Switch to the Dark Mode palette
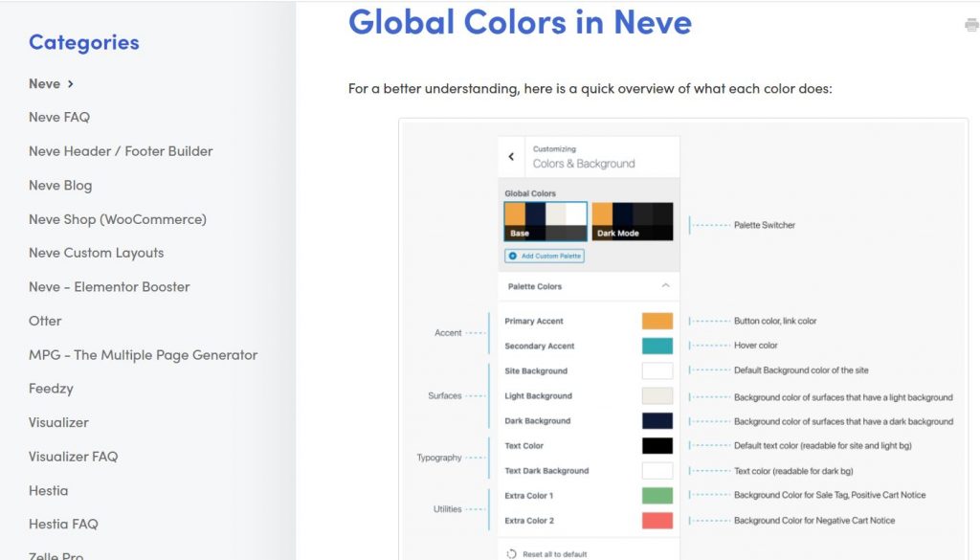The width and height of the screenshot is (980, 560). [632, 221]
